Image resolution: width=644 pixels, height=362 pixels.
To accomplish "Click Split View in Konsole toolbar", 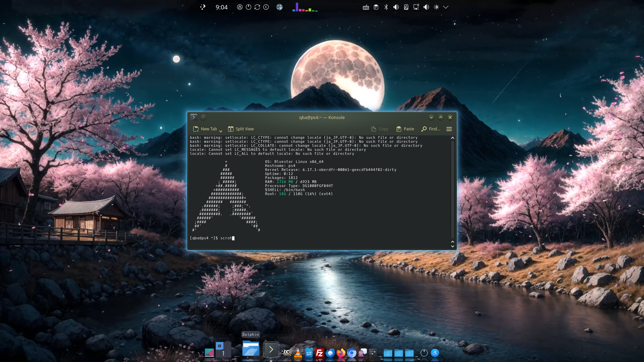I will tap(241, 129).
